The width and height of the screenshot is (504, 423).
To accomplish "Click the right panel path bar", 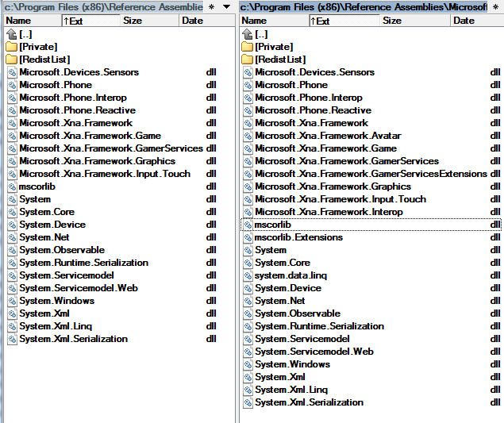I will pyautogui.click(x=364, y=7).
